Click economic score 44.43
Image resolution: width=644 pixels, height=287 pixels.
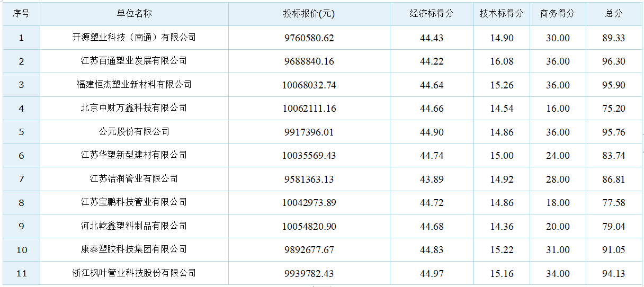pyautogui.click(x=432, y=38)
